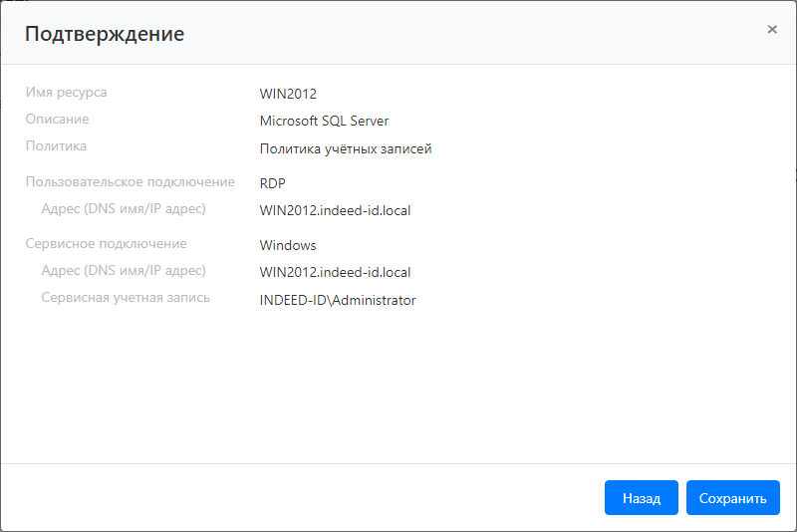Click the Сервисная учетная запись label
The image size is (797, 532).
click(x=126, y=298)
